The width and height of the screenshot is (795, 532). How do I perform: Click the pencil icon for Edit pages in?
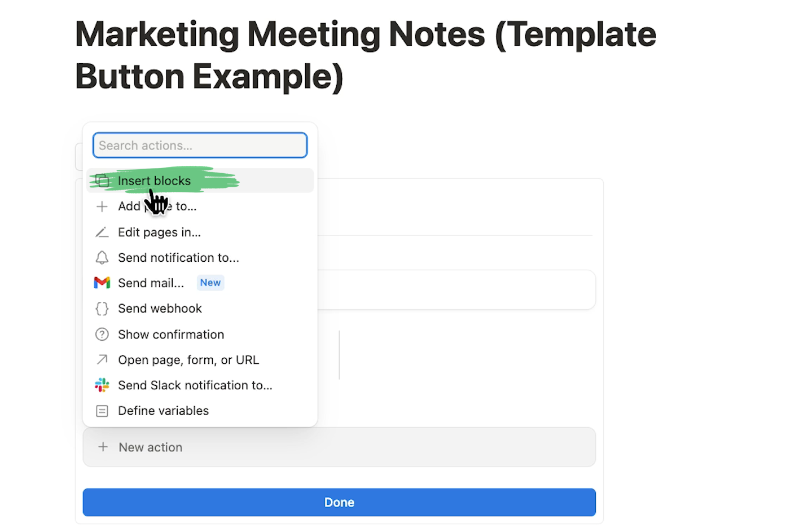(102, 232)
